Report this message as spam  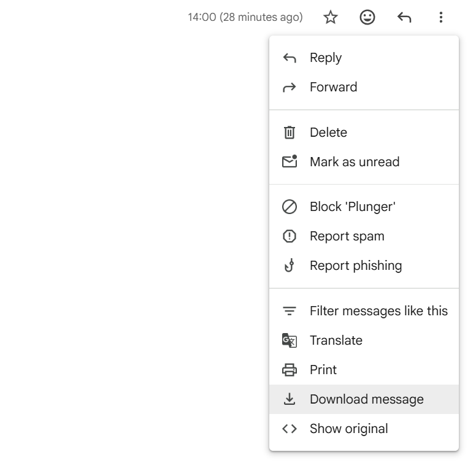pos(364,236)
